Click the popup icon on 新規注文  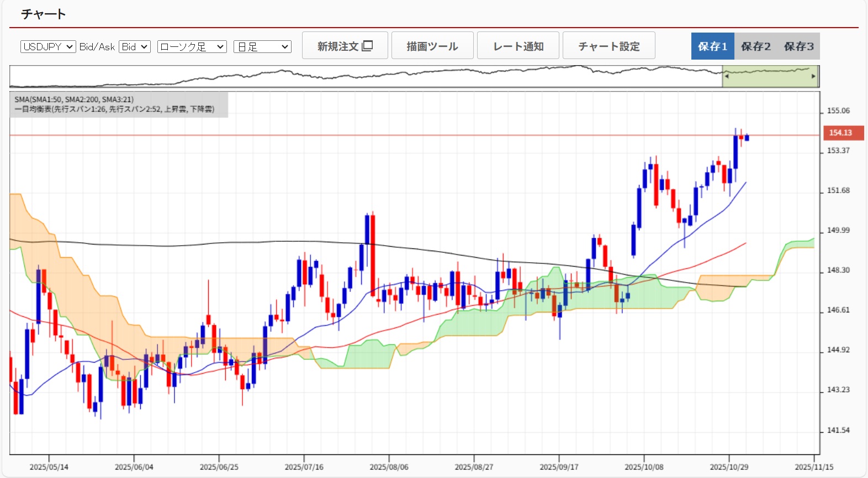367,46
